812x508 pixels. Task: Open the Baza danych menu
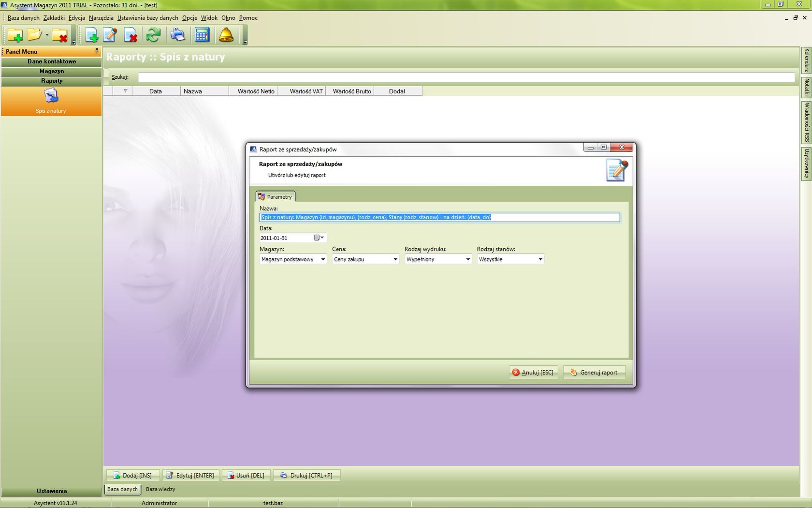click(24, 18)
